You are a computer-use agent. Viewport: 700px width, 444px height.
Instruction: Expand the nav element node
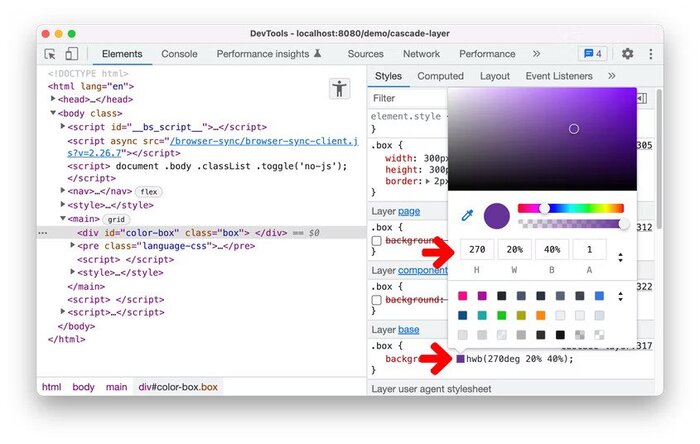pyautogui.click(x=63, y=191)
